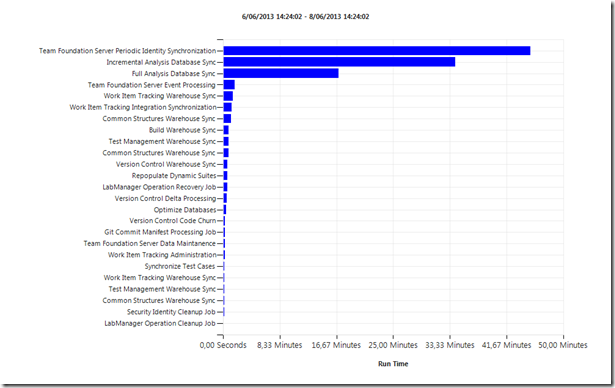Image resolution: width=615 pixels, height=388 pixels.
Task: Select the Incremental Analysis Database Sync bar
Action: tap(339, 62)
